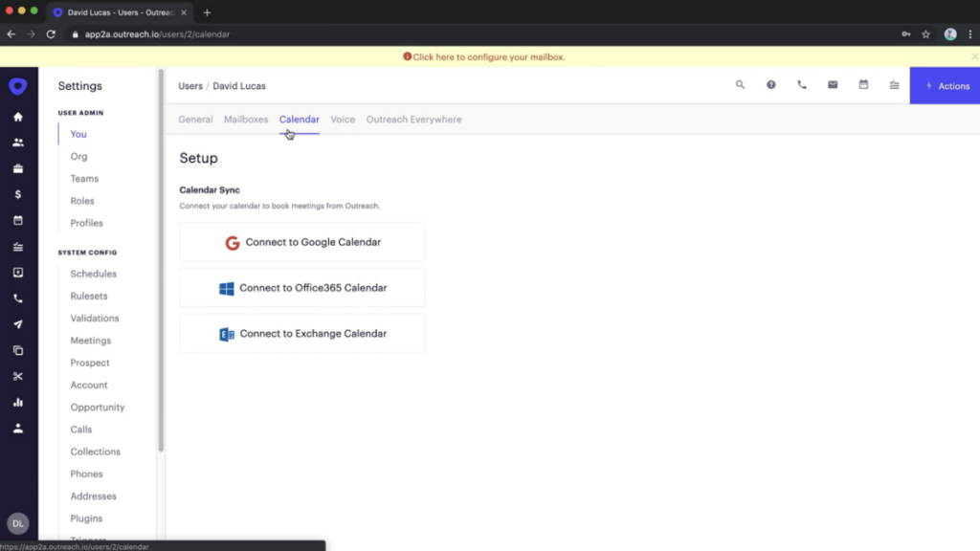This screenshot has width=980, height=551.
Task: Open the Snippets scissors icon in sidebar
Action: 18,376
